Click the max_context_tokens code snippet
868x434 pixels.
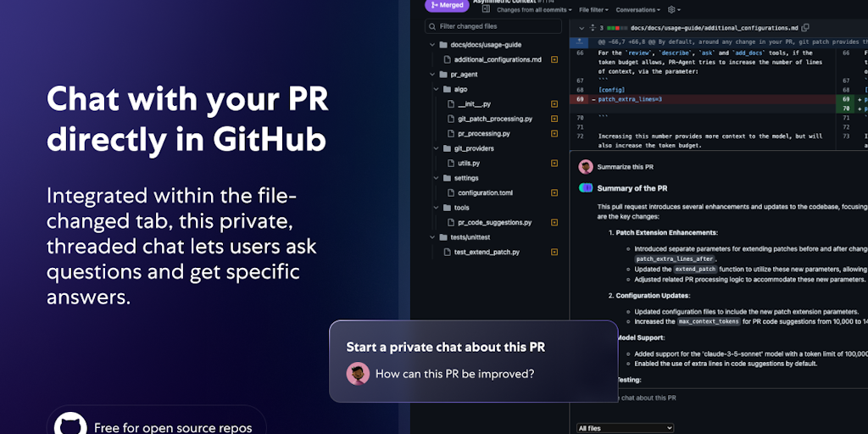(x=709, y=321)
